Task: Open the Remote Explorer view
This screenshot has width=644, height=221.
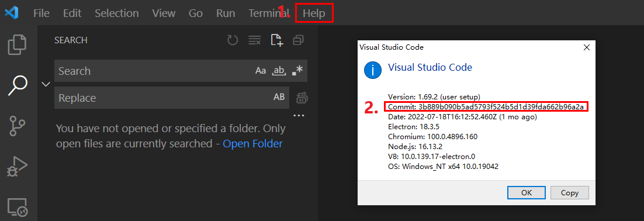Action: pos(18,208)
